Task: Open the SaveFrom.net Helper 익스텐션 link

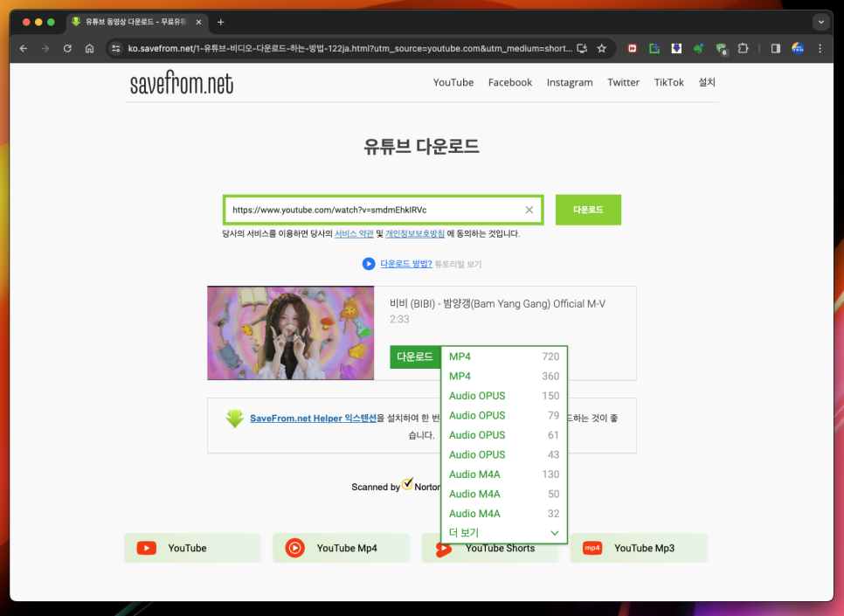Action: click(x=314, y=419)
